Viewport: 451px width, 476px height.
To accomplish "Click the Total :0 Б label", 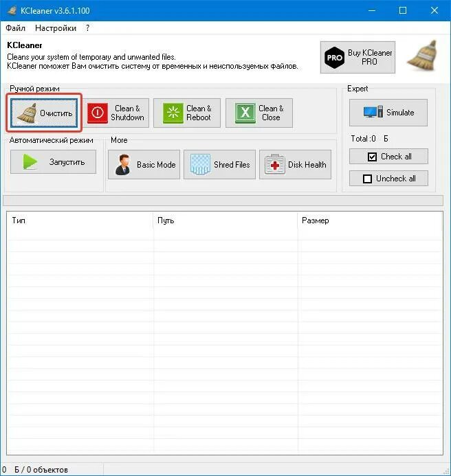I will (370, 139).
